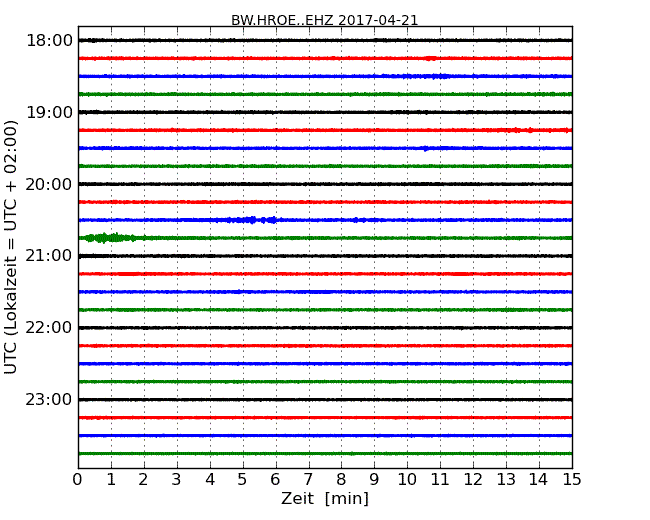Click the 18:00 time label

pos(49,41)
